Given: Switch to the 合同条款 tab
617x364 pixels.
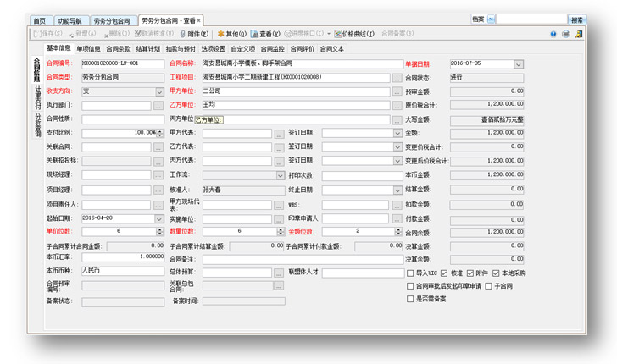Looking at the screenshot, I should pyautogui.click(x=118, y=49).
